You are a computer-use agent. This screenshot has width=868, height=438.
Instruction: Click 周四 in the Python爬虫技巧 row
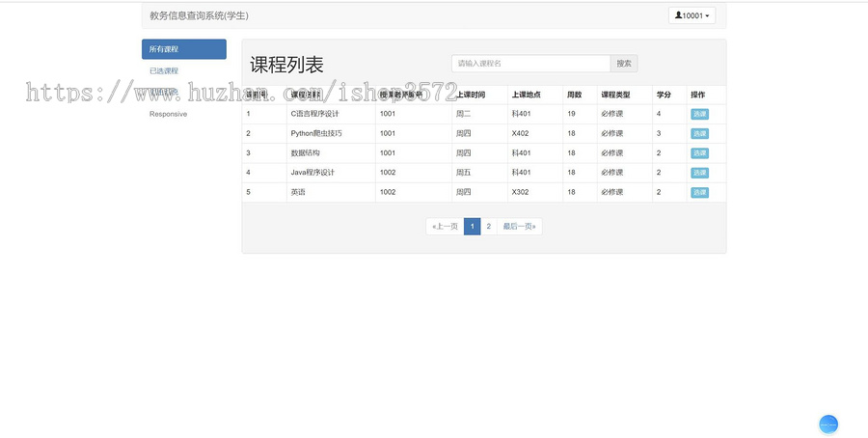coord(463,133)
